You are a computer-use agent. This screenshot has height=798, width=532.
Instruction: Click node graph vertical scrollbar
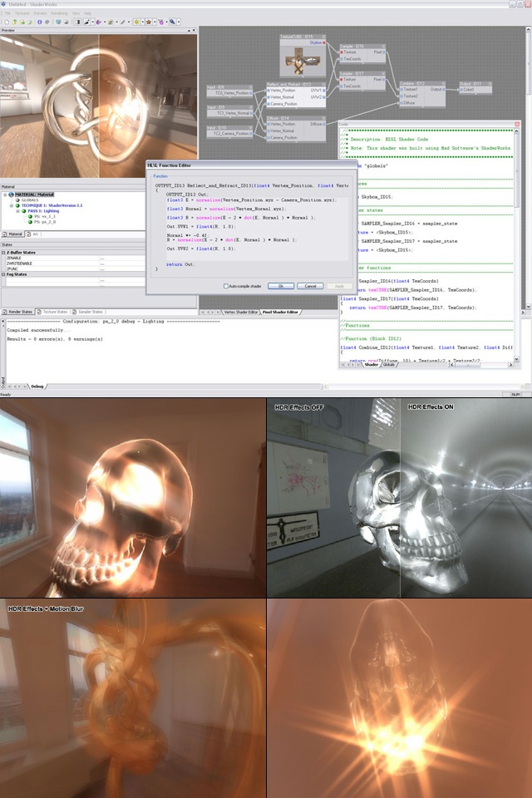tap(529, 168)
